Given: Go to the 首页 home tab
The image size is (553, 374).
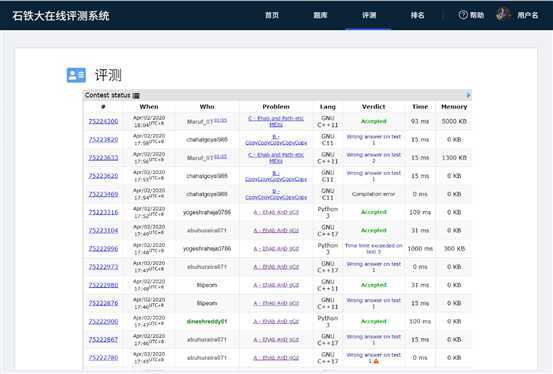Looking at the screenshot, I should (x=272, y=15).
